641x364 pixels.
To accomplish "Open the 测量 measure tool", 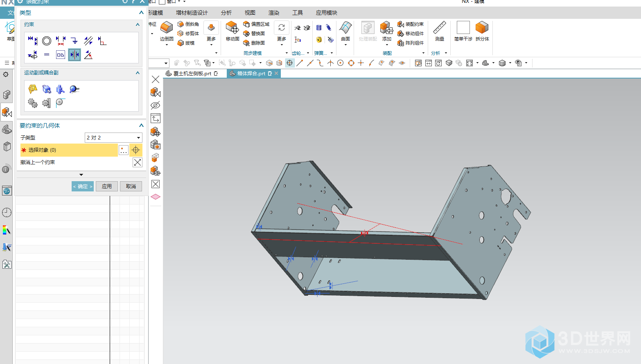I will [x=439, y=31].
